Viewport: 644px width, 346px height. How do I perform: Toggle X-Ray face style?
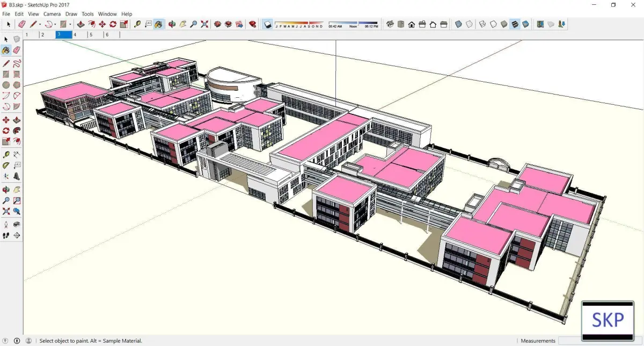(x=458, y=24)
